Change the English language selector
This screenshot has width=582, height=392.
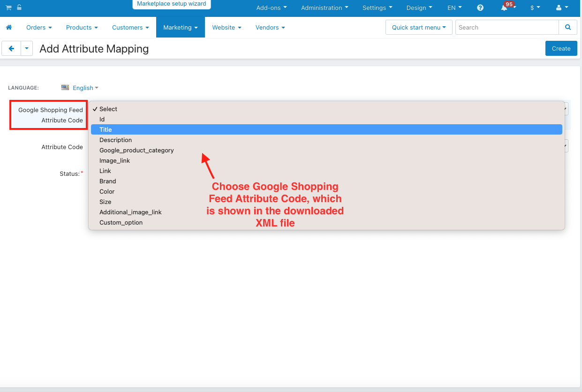85,88
